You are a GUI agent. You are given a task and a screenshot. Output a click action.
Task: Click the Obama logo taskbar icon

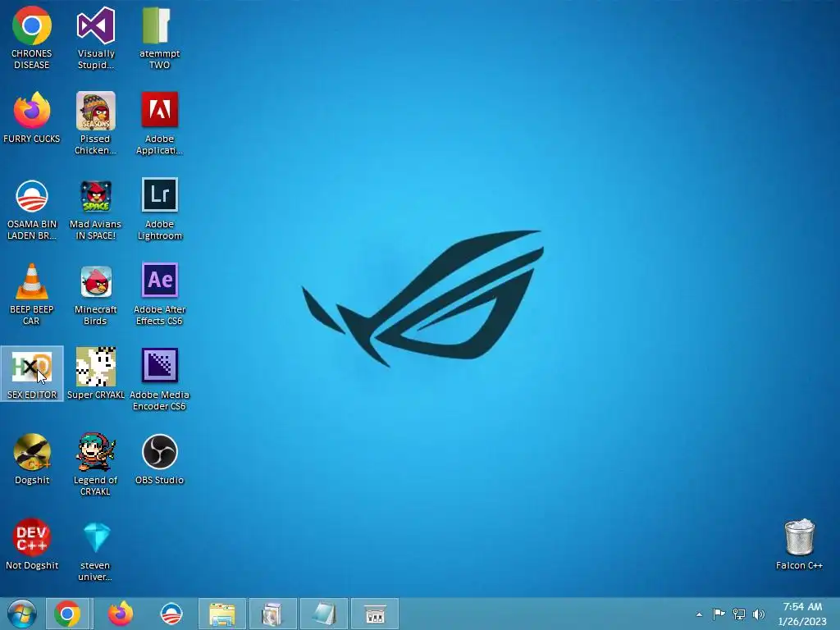(171, 614)
